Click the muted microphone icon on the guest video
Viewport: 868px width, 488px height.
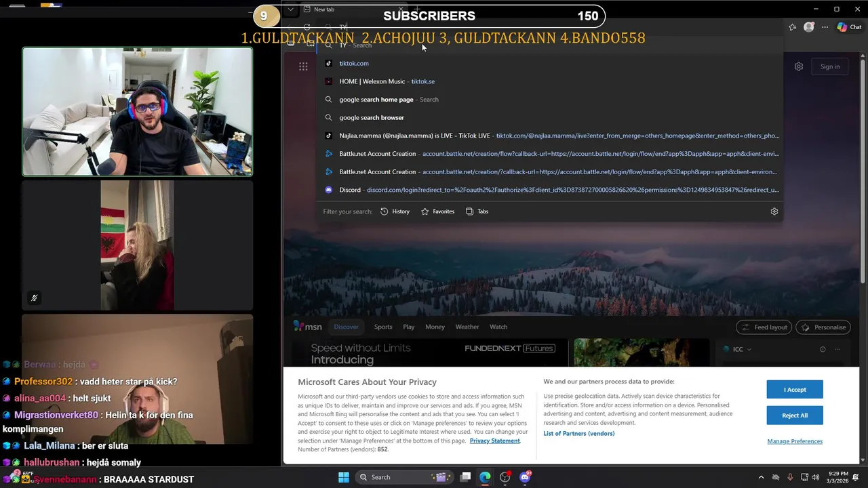click(34, 298)
